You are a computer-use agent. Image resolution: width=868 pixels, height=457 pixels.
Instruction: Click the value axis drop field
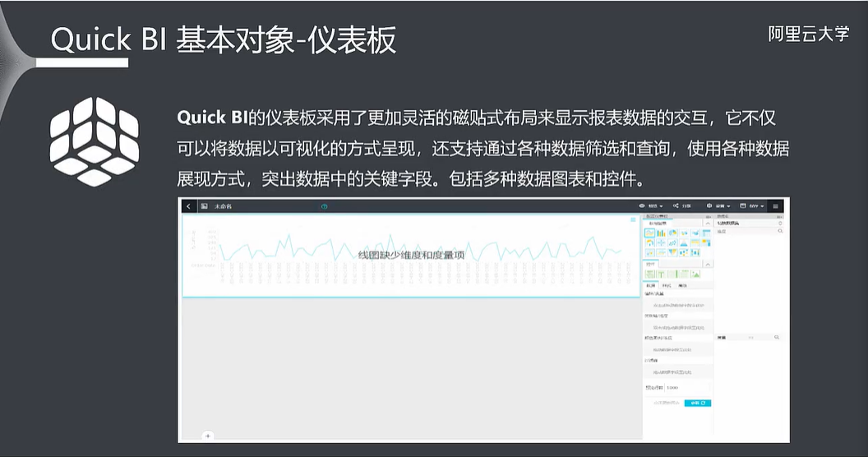[x=678, y=306]
